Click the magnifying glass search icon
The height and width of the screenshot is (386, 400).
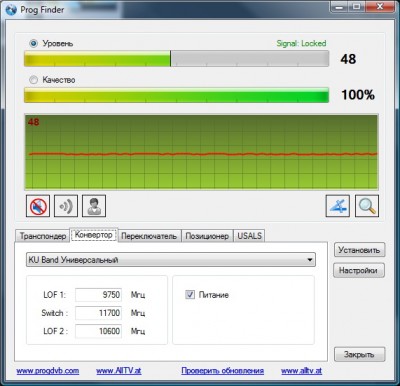(367, 206)
